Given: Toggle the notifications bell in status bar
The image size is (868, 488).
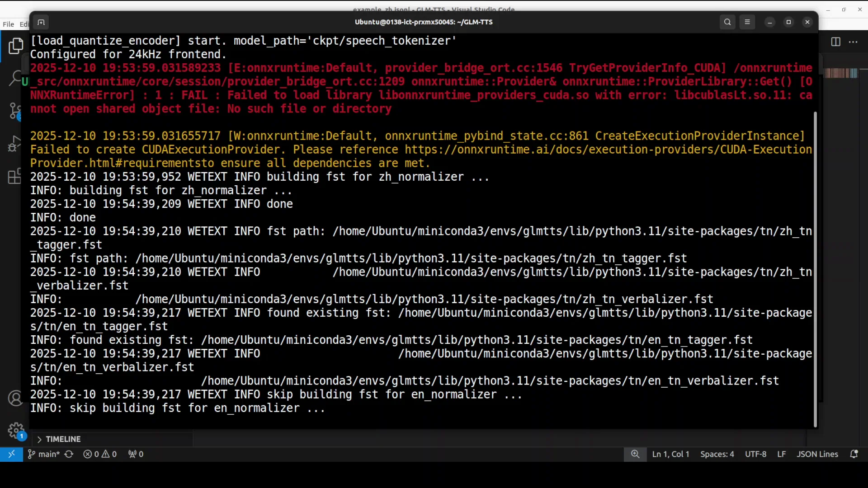Looking at the screenshot, I should coord(854,454).
